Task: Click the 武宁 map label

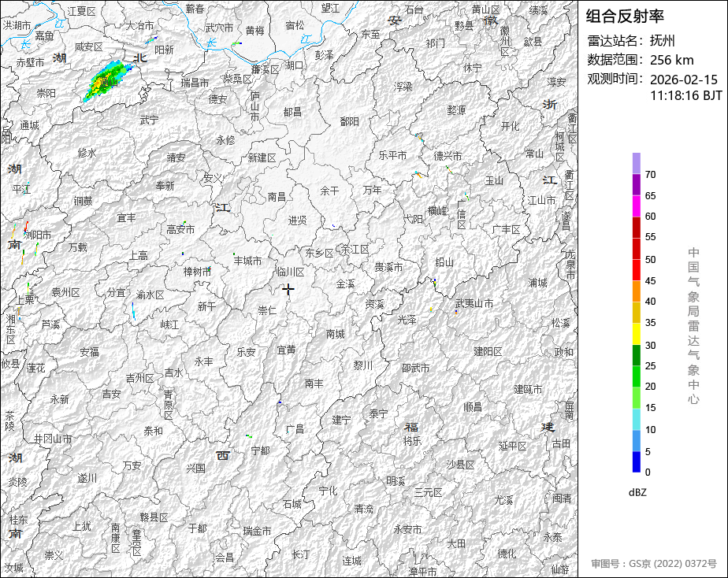Action: [149, 120]
